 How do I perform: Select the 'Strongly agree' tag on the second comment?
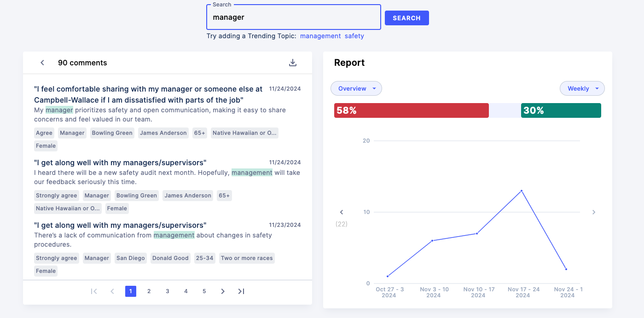click(56, 195)
